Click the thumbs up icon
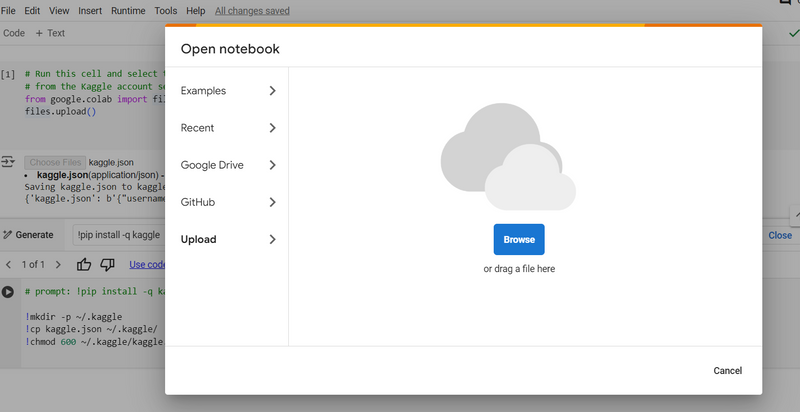Image resolution: width=800 pixels, height=412 pixels. pos(84,265)
